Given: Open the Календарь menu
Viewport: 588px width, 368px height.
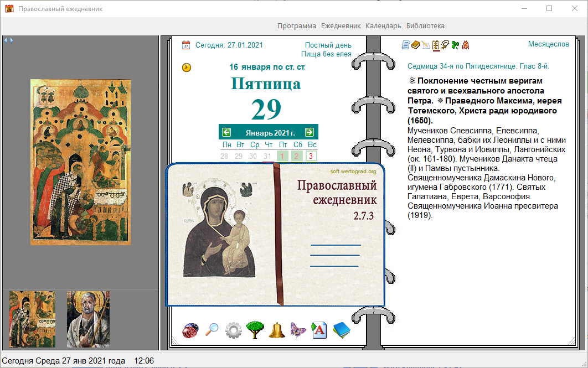Looking at the screenshot, I should tap(383, 25).
